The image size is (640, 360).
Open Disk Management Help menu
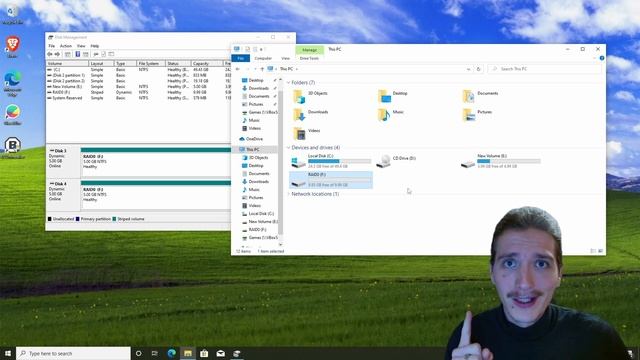[x=95, y=46]
